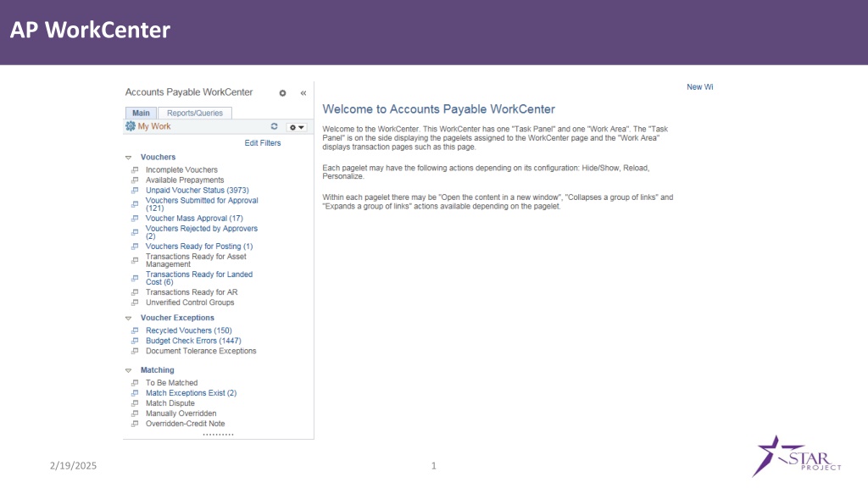Open the My Work options gear dropdown
Image resolution: width=868 pixels, height=488 pixels.
tap(297, 127)
